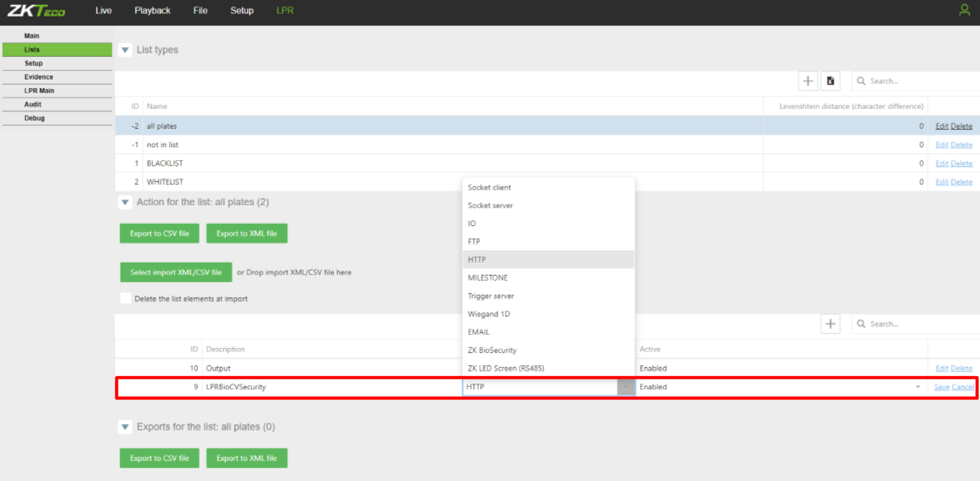This screenshot has width=980, height=481.
Task: Edit the BLACKLIST entry
Action: click(x=942, y=164)
